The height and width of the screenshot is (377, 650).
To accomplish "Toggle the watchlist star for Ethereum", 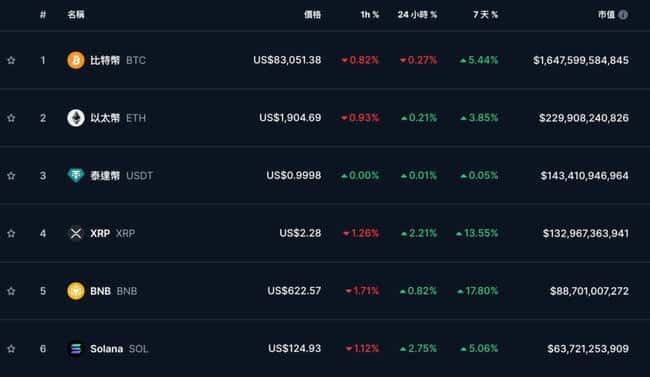I will tap(11, 118).
